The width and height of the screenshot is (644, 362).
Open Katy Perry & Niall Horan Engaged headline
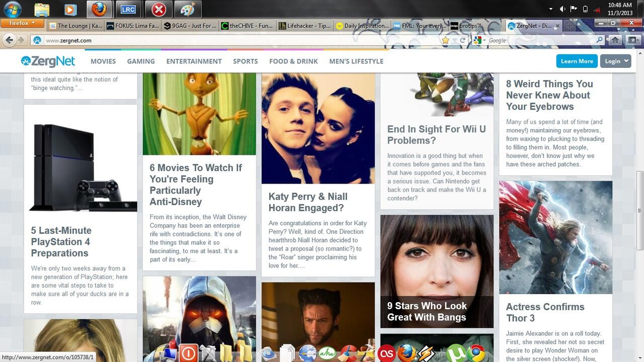[308, 202]
